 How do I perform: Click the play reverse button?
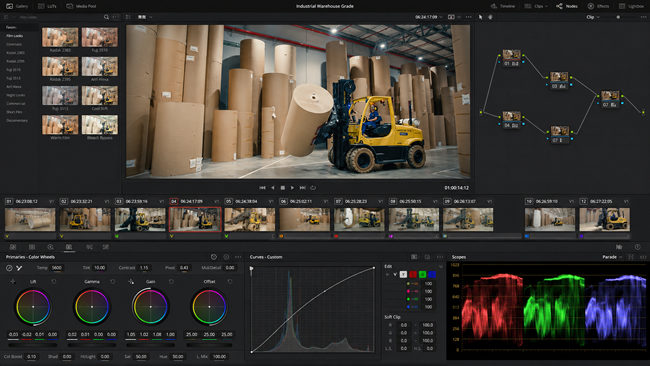pyautogui.click(x=273, y=188)
